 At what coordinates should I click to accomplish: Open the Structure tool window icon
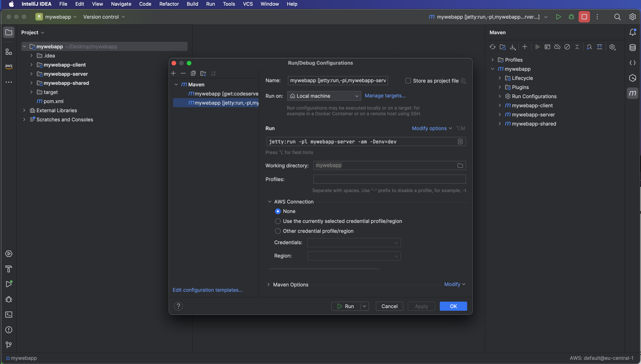tap(9, 52)
